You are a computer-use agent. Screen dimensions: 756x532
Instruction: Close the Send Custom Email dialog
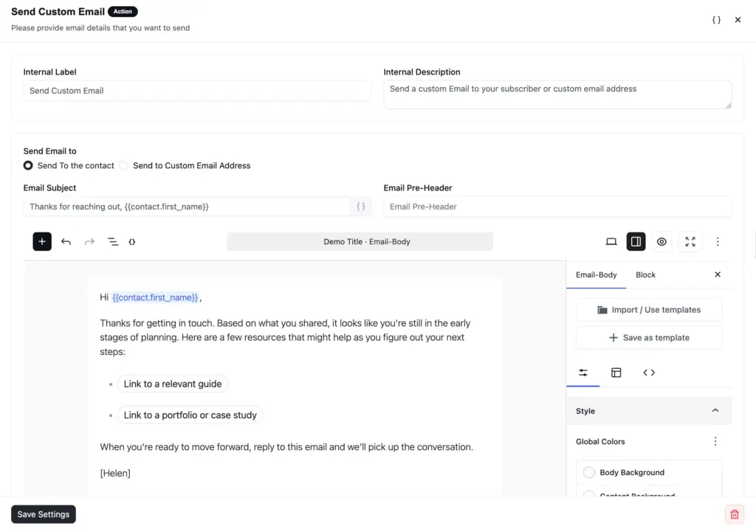738,20
